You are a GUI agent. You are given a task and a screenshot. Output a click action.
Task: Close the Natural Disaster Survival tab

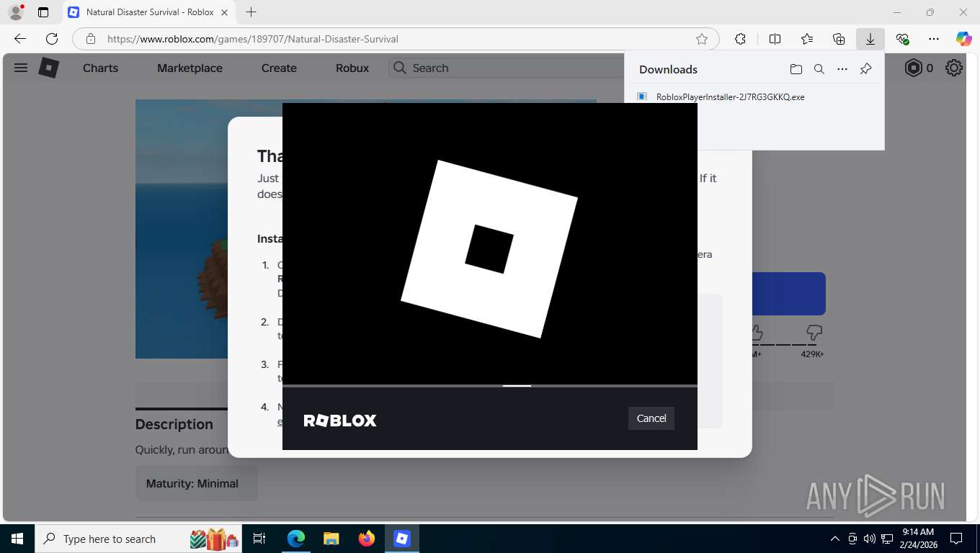coord(224,12)
